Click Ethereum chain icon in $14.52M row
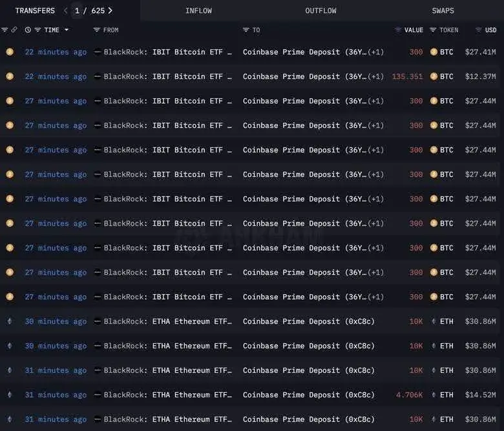This screenshot has height=431, width=504. click(x=10, y=395)
